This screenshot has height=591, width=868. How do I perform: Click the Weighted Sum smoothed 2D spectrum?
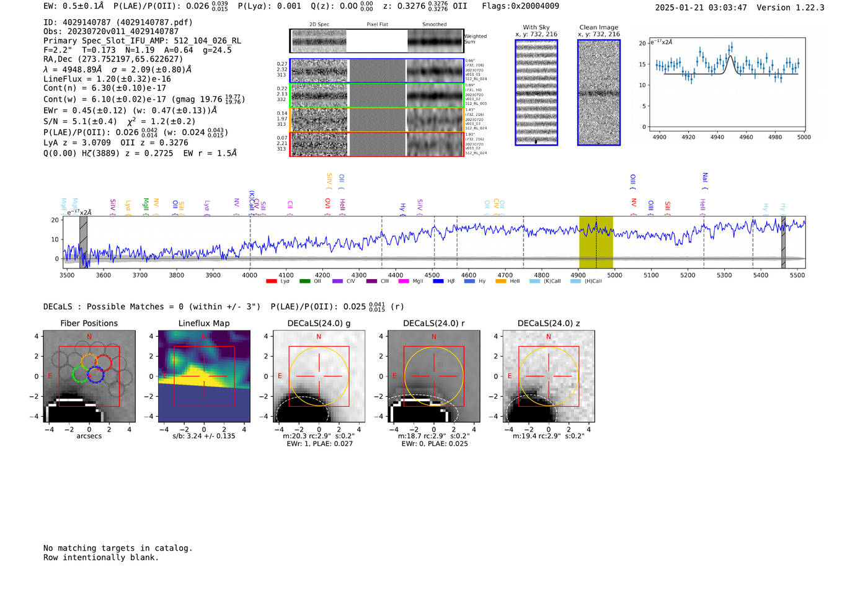pyautogui.click(x=435, y=42)
